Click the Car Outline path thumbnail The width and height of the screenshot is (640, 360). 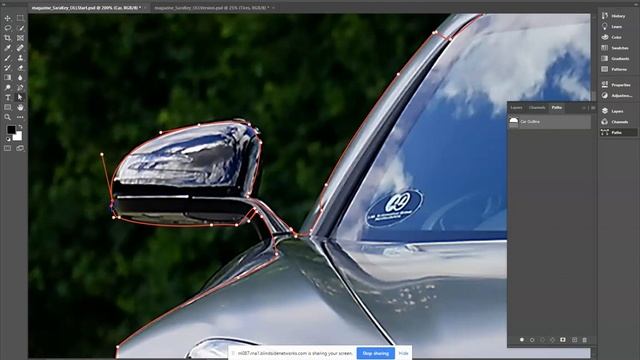point(514,122)
